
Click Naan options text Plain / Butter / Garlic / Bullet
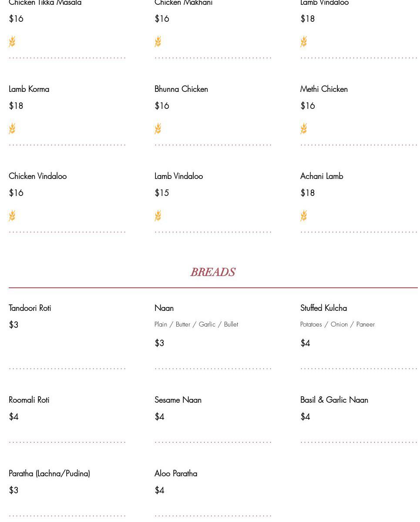(196, 325)
